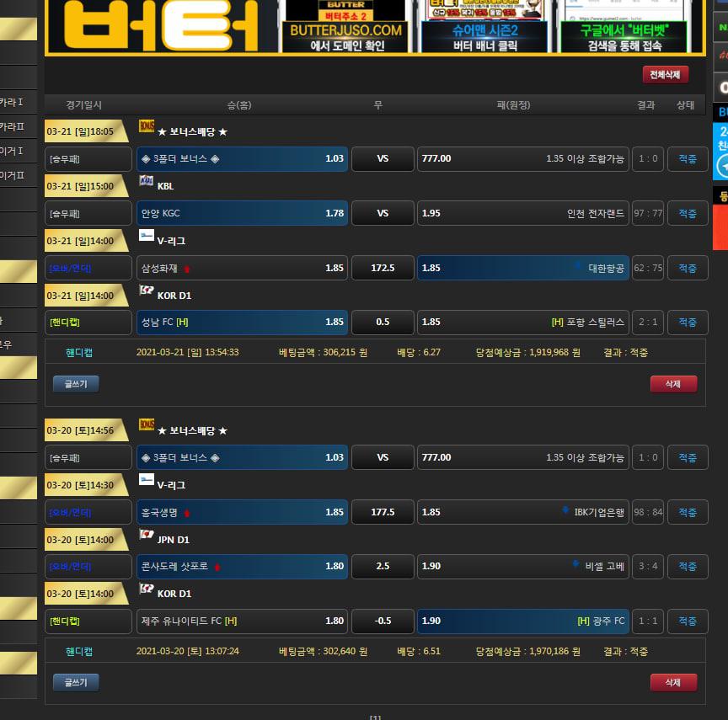Select 안양 KGC home odds 1.78
Screen dimensions: 728x720
[242, 214]
